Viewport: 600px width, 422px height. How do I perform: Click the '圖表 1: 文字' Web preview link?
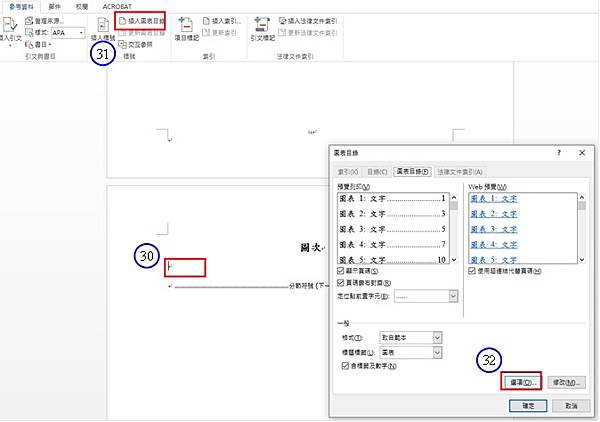click(494, 199)
